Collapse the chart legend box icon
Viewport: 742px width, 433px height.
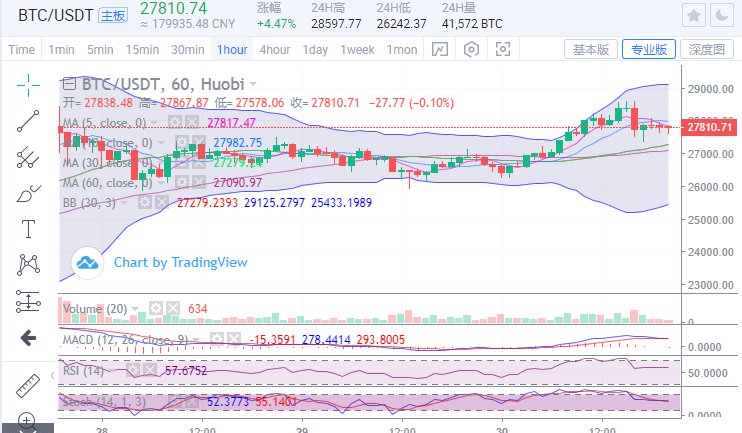click(70, 84)
